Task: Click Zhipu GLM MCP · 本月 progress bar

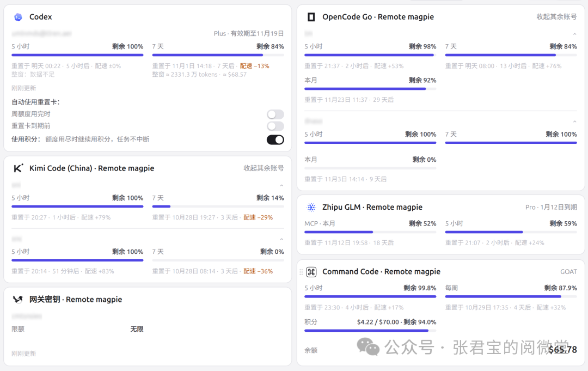Action: (x=370, y=232)
